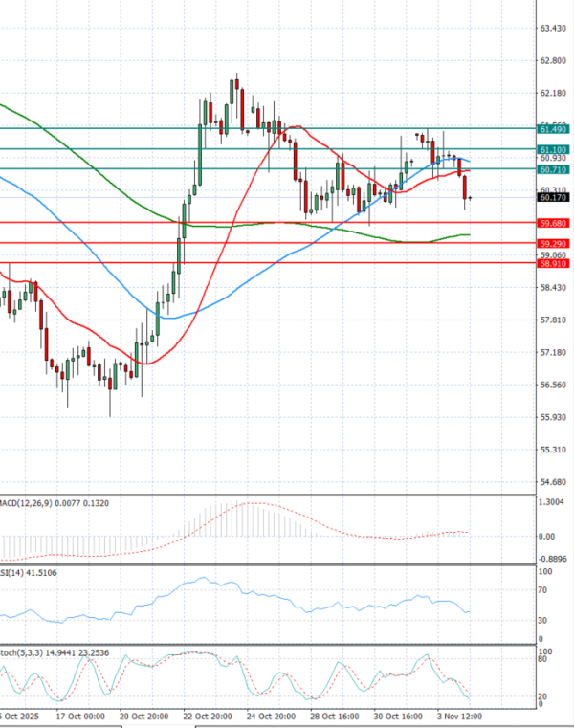Select the 59.290 red support label

[x=554, y=244]
